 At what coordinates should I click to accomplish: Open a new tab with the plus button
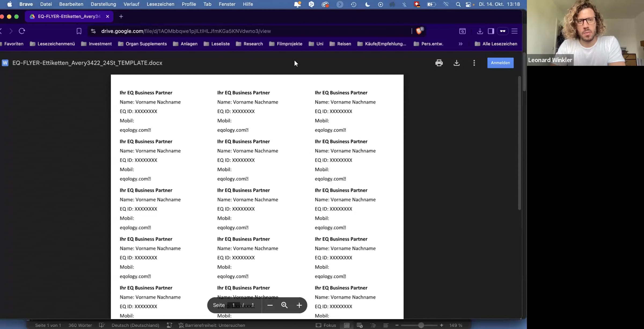coord(121,16)
